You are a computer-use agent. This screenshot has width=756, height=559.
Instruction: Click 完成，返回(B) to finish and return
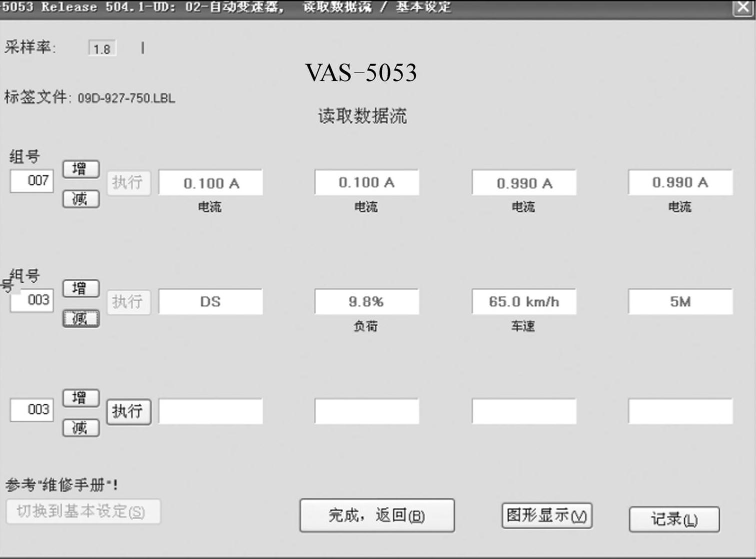point(377,515)
